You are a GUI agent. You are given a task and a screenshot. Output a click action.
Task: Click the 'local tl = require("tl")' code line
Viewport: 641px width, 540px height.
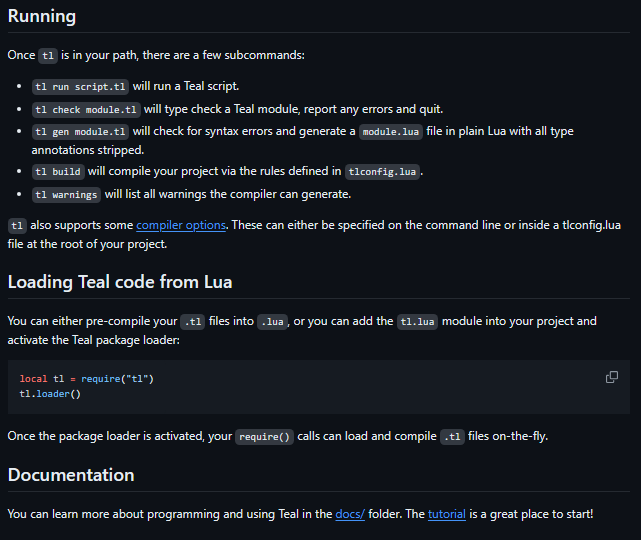[x=87, y=379]
